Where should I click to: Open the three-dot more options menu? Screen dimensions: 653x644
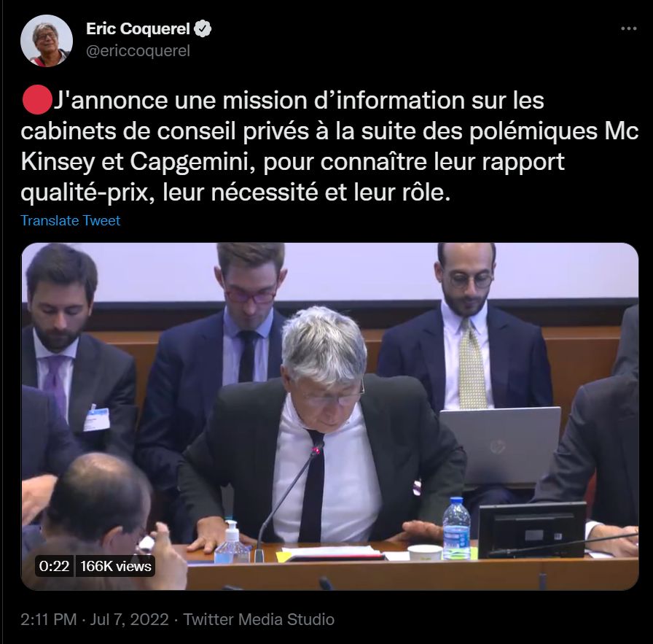[628, 28]
